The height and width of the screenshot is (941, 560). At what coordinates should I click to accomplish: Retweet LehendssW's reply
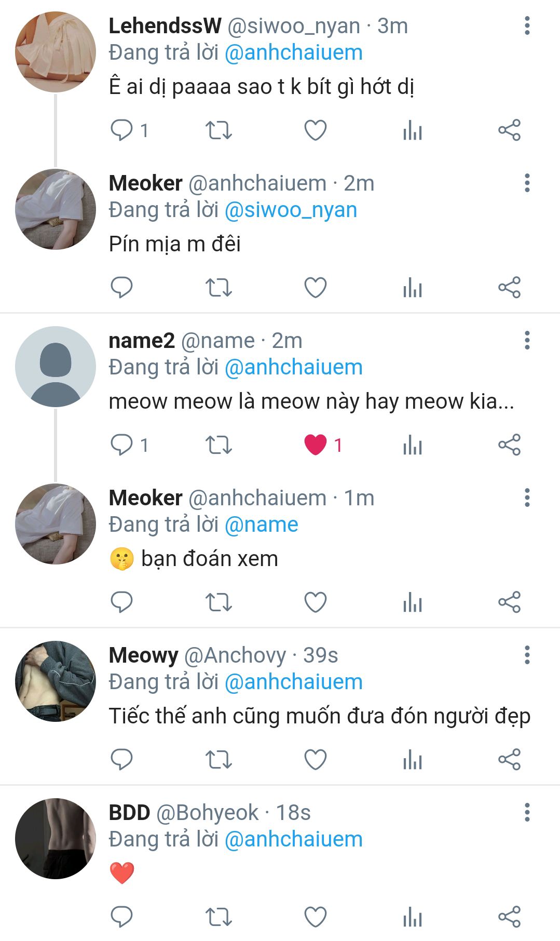click(218, 130)
